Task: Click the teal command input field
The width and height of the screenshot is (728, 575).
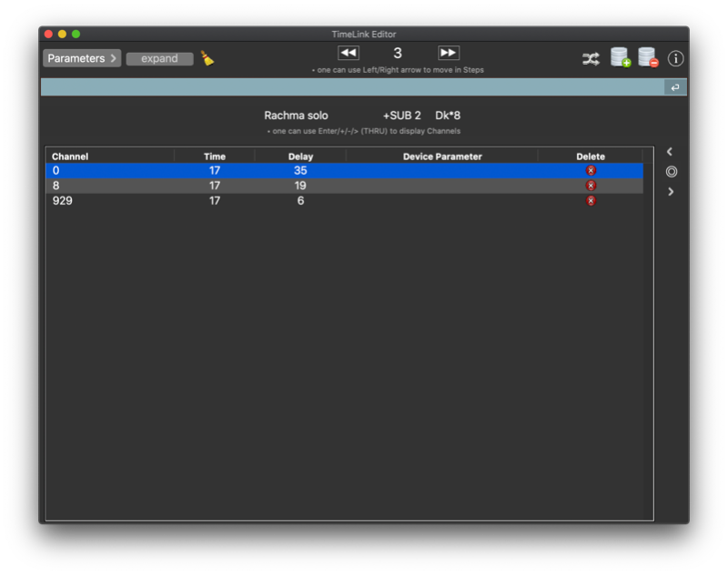Action: [x=350, y=87]
